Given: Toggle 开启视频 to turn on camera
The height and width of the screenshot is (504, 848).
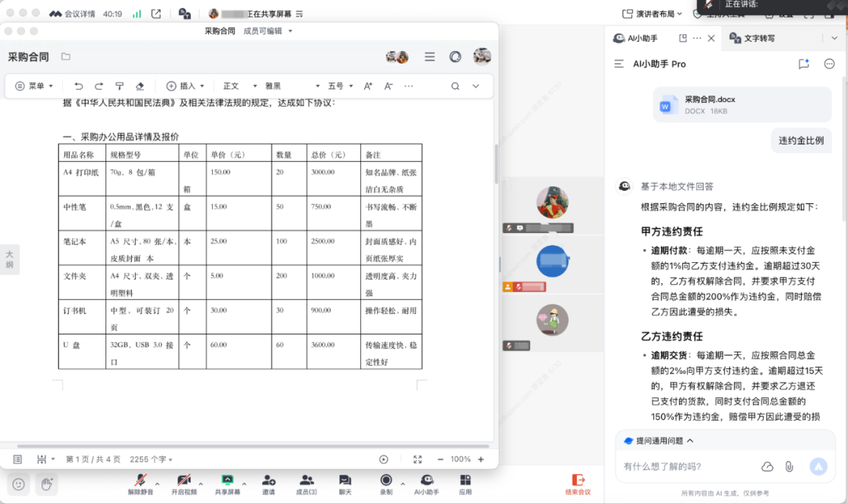Looking at the screenshot, I should 184,484.
